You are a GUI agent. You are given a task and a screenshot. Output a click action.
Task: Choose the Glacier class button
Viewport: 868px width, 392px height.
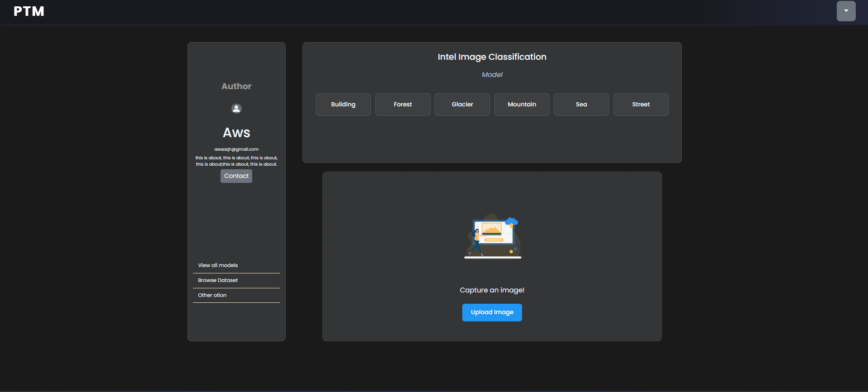pyautogui.click(x=462, y=105)
